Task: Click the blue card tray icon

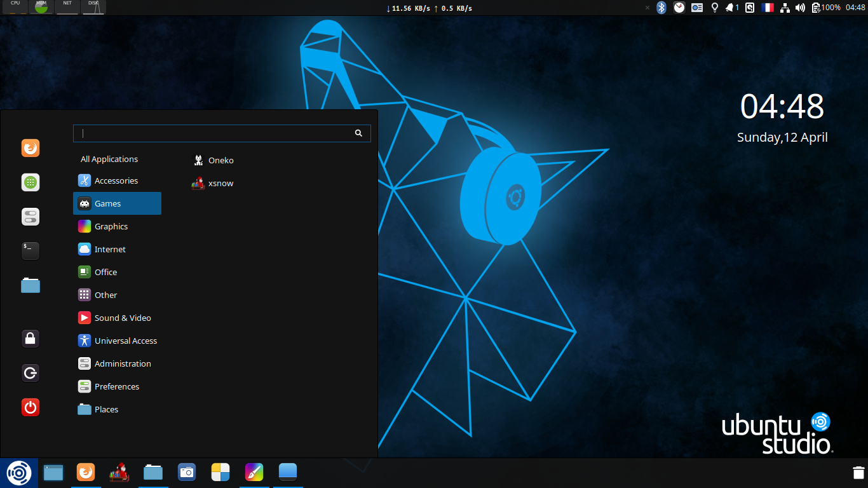Action: click(697, 8)
